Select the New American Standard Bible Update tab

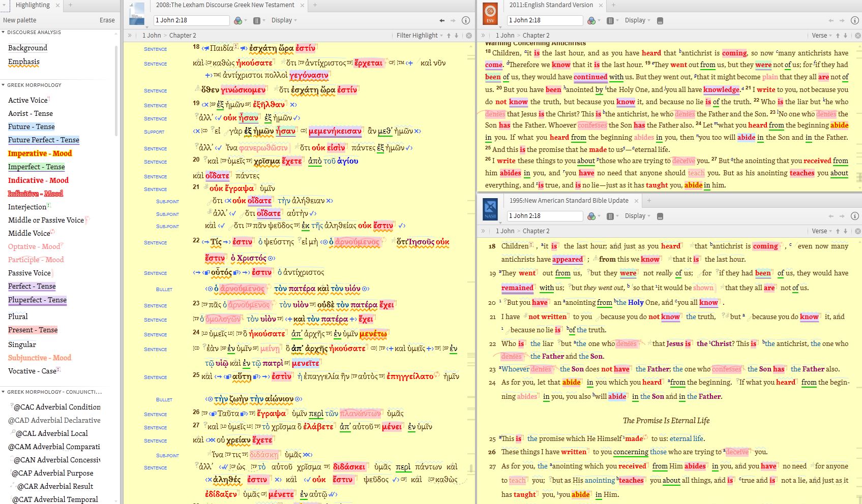coord(569,201)
